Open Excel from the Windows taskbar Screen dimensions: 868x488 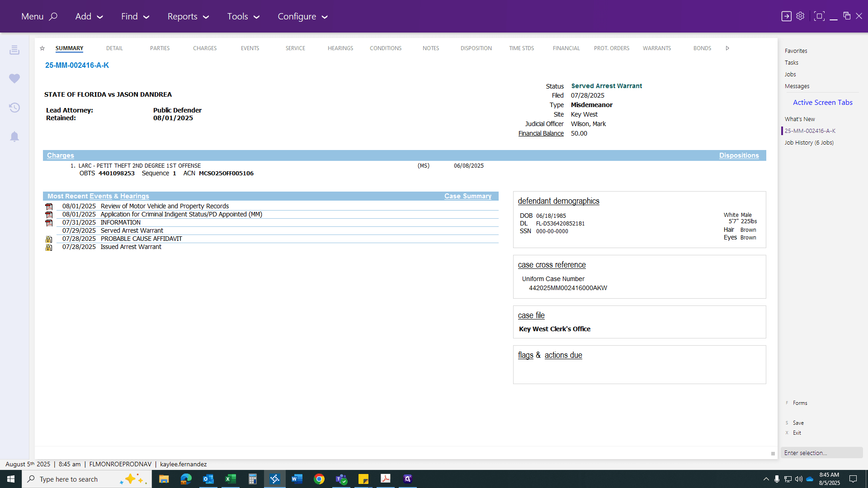coord(231,479)
